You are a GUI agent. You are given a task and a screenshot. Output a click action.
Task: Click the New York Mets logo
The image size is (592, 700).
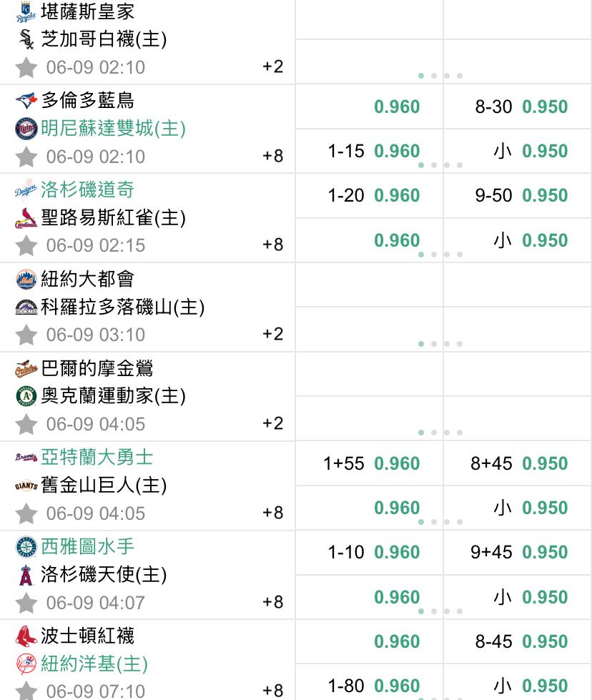[x=26, y=279]
